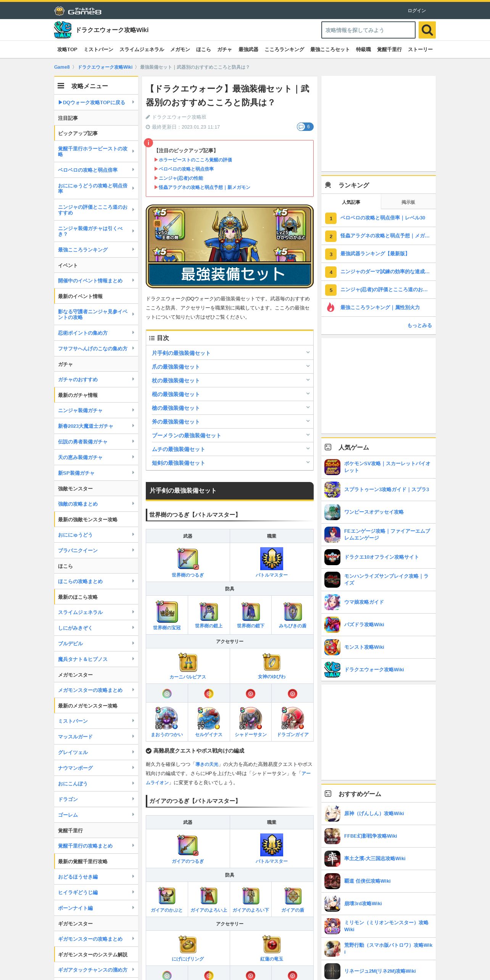The height and width of the screenshot is (980, 490).
Task: Click the 原神 攻略Wiki game icon
Action: (x=332, y=814)
